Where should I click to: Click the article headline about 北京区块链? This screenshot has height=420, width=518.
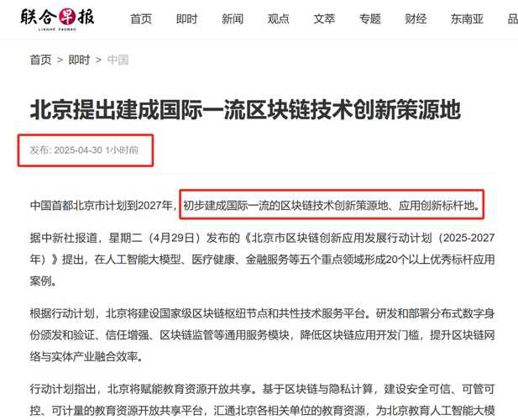coord(245,110)
